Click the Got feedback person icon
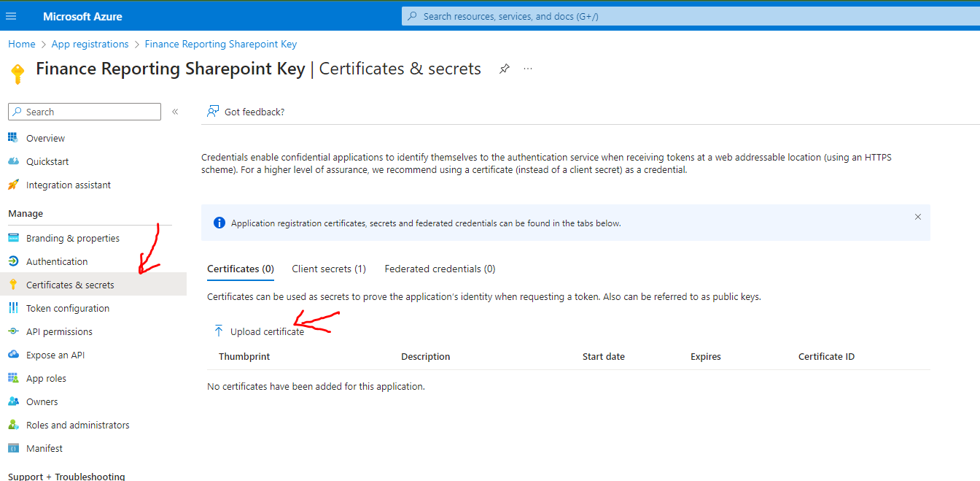This screenshot has width=980, height=481. click(x=213, y=111)
